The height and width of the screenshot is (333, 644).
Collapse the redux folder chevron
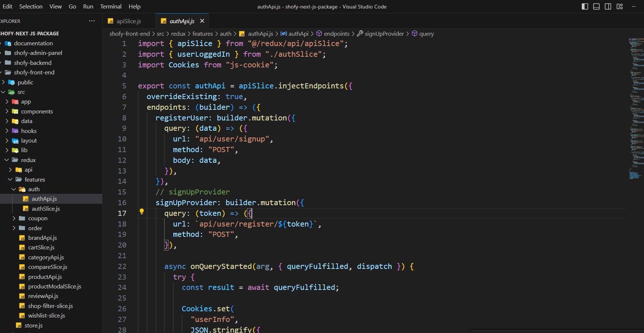(7, 160)
